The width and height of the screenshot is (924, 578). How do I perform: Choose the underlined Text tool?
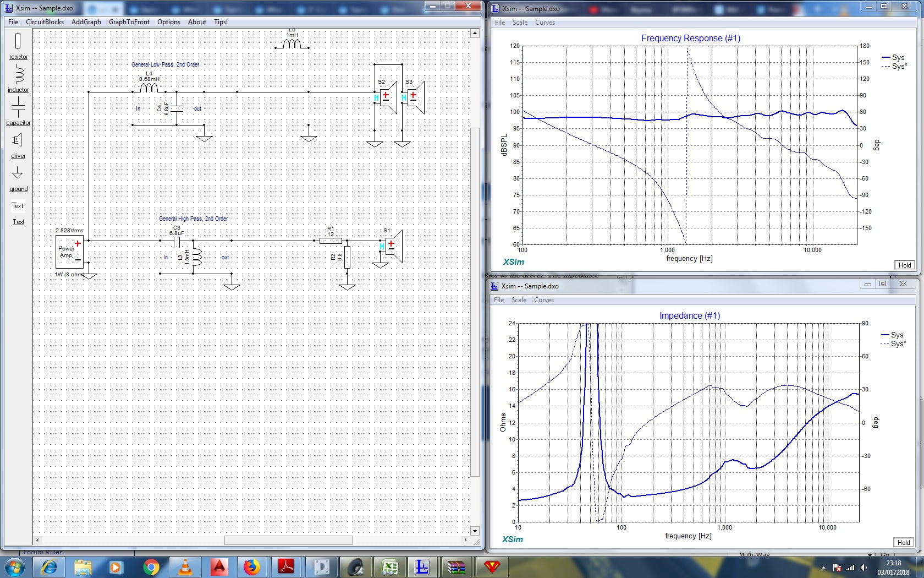[x=18, y=222]
